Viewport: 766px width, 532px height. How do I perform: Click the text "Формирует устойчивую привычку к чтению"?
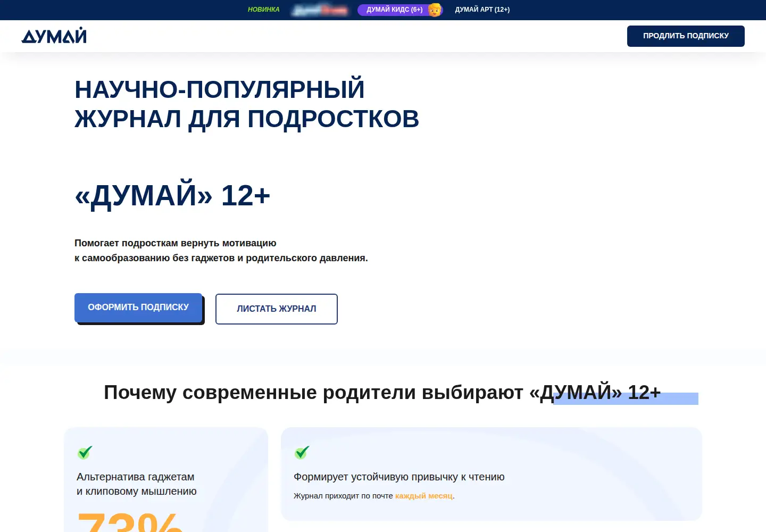click(399, 477)
